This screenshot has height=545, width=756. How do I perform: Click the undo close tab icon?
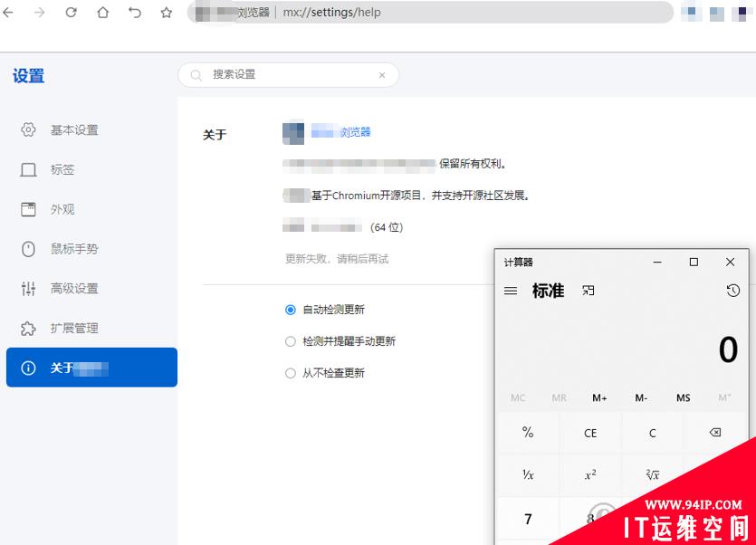point(134,13)
